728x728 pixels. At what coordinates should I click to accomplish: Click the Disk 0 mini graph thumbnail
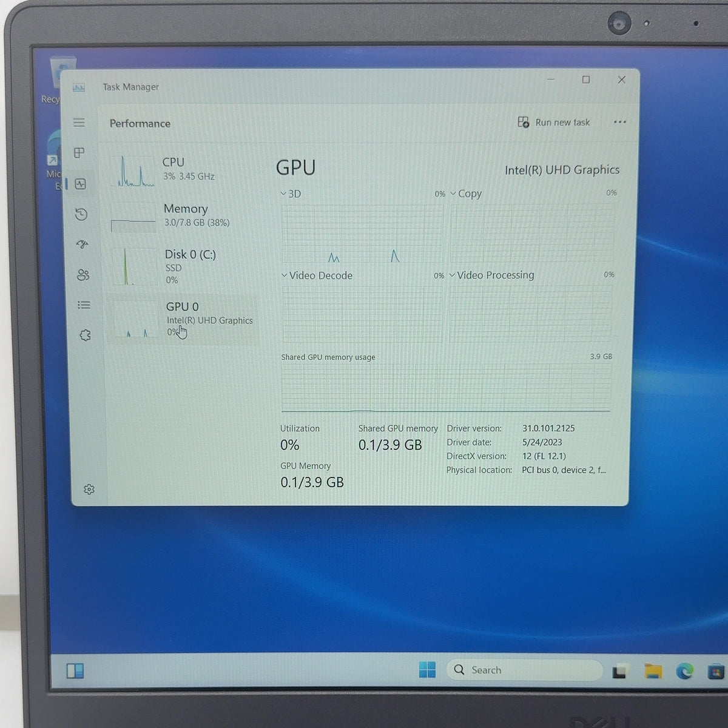coord(135,266)
